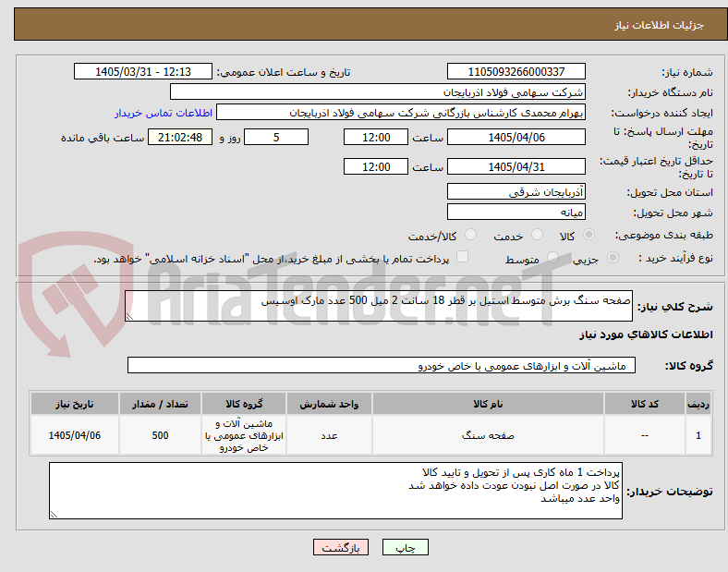The width and height of the screenshot is (728, 572).
Task: Click the response deadline date 1405/04/06 field
Action: click(x=516, y=138)
